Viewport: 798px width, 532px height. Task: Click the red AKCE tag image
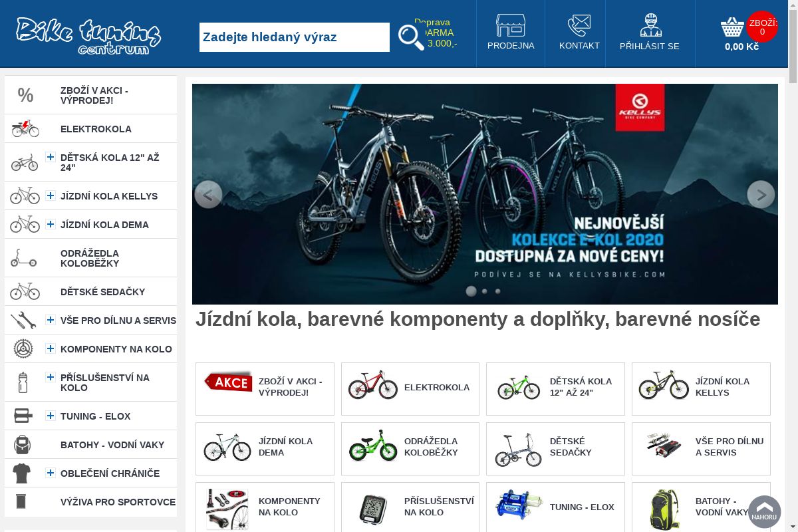click(228, 382)
